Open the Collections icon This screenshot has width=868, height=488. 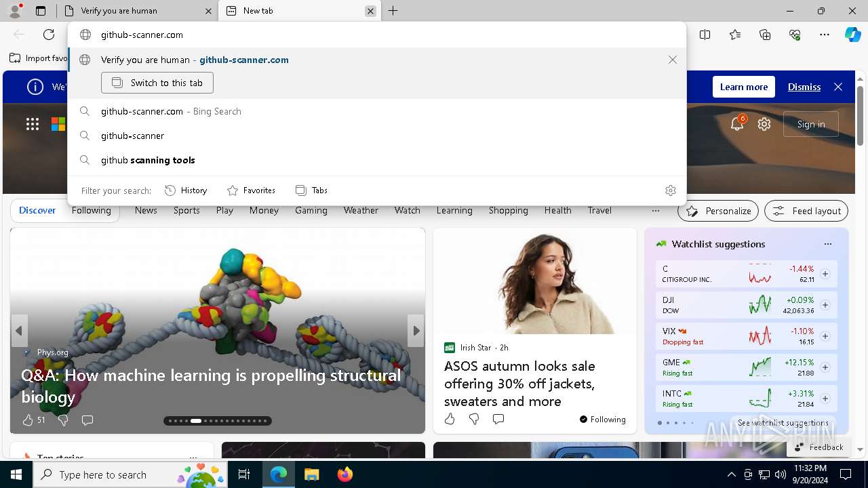coord(765,35)
